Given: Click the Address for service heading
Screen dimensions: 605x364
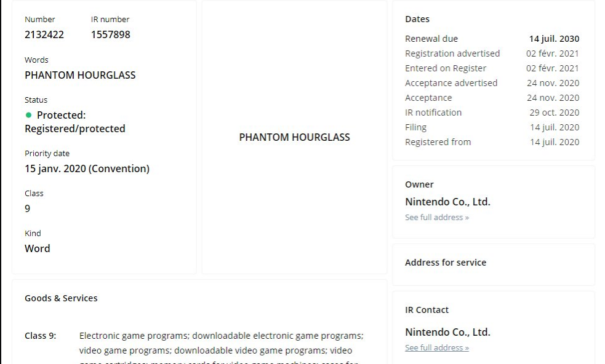Looking at the screenshot, I should [x=445, y=263].
